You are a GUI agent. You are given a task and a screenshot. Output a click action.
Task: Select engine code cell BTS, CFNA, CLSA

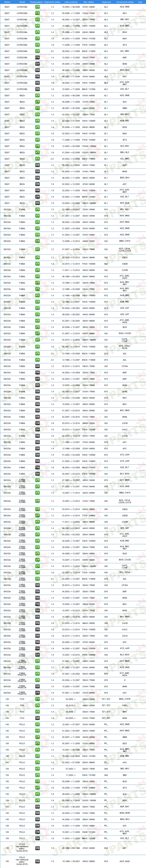click(x=125, y=347)
